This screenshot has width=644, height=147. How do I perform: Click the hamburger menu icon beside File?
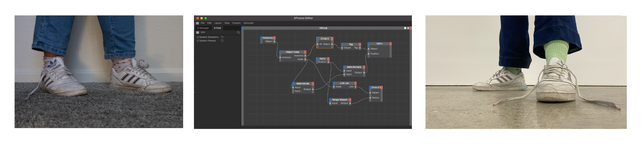pyautogui.click(x=197, y=23)
